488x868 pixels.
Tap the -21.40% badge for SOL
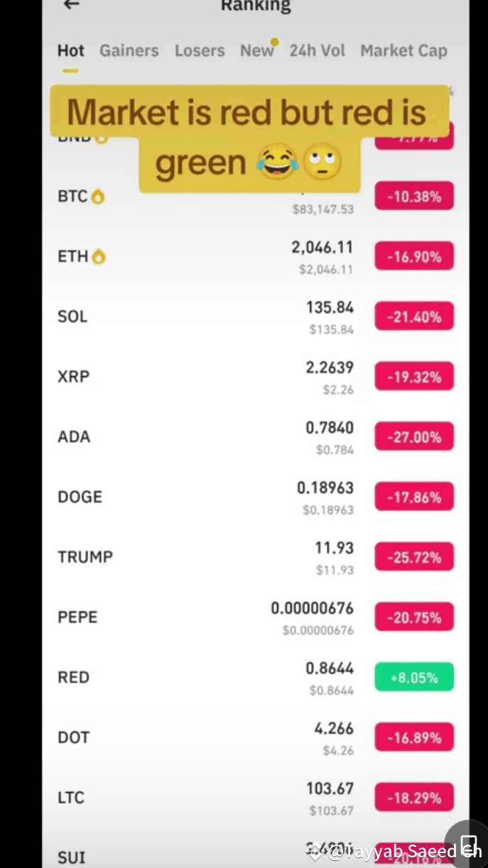[414, 316]
